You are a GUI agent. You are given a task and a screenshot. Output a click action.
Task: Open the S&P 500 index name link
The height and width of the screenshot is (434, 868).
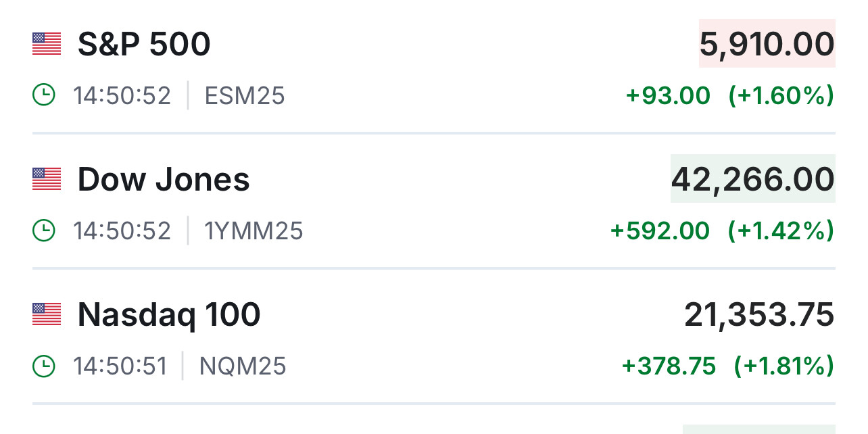[144, 44]
